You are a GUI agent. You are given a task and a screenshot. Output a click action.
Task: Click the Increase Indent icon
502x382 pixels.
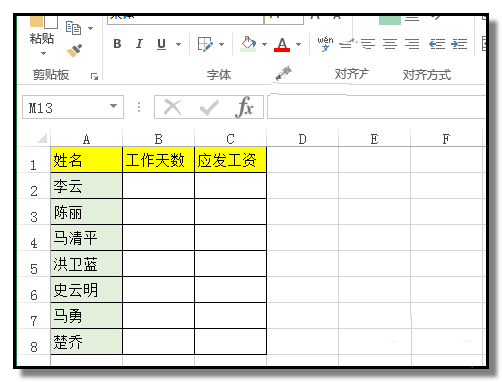(x=459, y=44)
